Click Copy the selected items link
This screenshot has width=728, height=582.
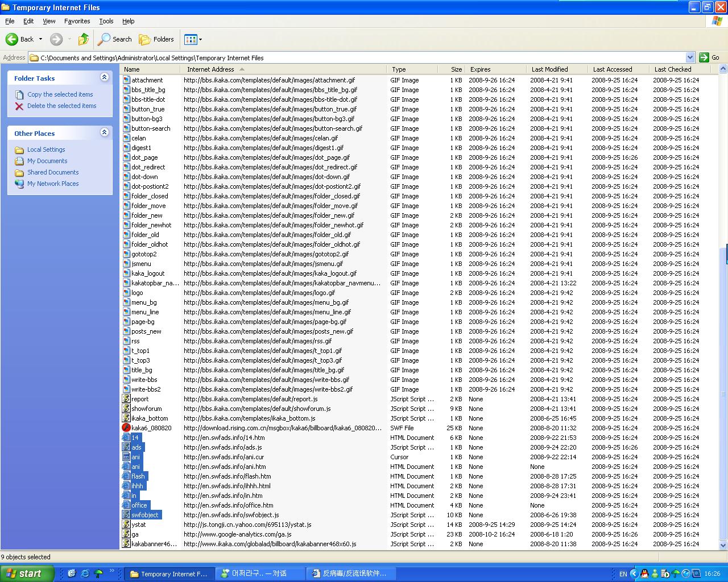coord(60,95)
